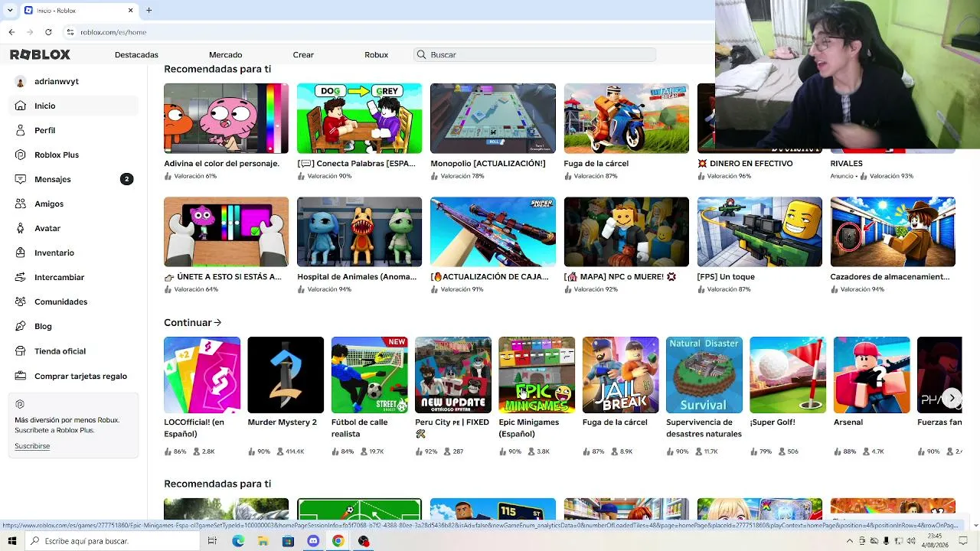The image size is (980, 551).
Task: Open Task View on the taskbar
Action: coord(212,541)
